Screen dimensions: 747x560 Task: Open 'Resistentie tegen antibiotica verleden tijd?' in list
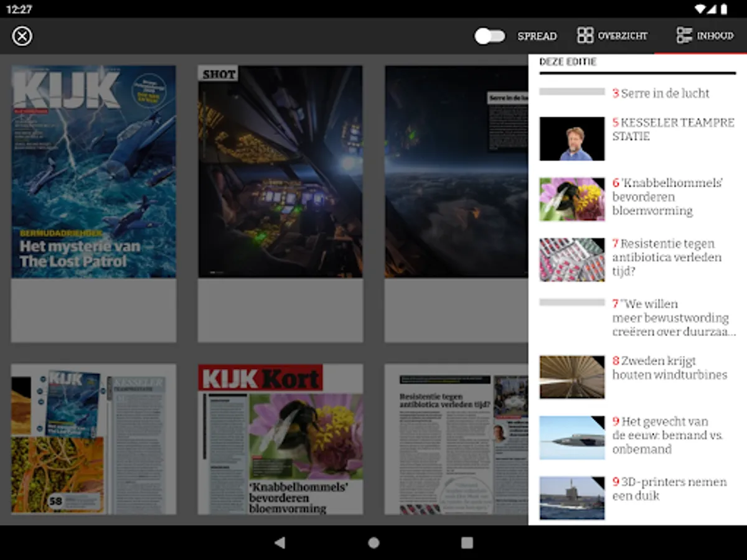[x=637, y=259]
